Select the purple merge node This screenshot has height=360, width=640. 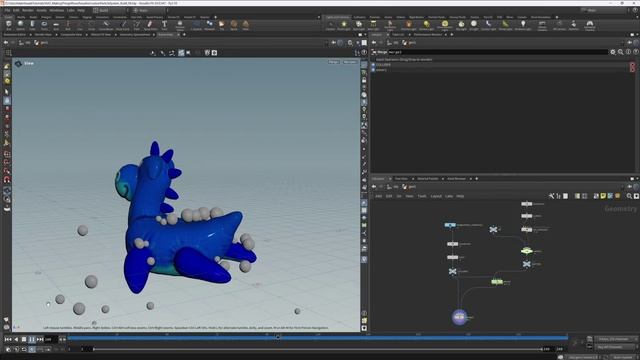460,317
